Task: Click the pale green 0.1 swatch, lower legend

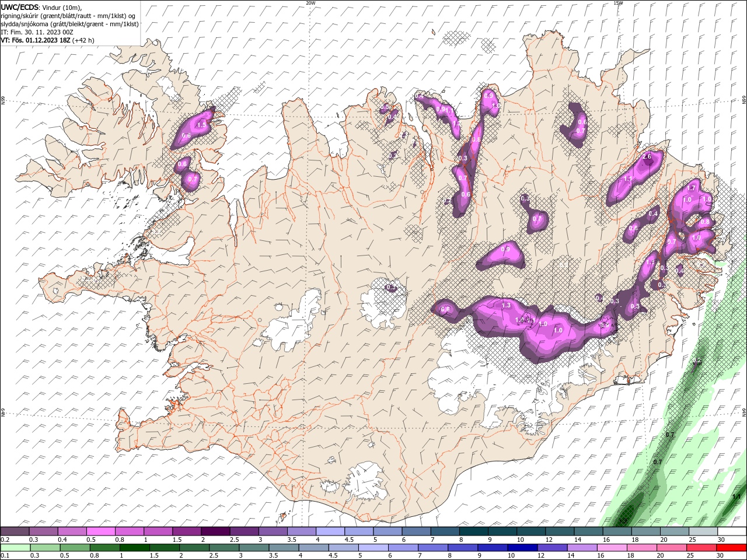Action: point(15,548)
